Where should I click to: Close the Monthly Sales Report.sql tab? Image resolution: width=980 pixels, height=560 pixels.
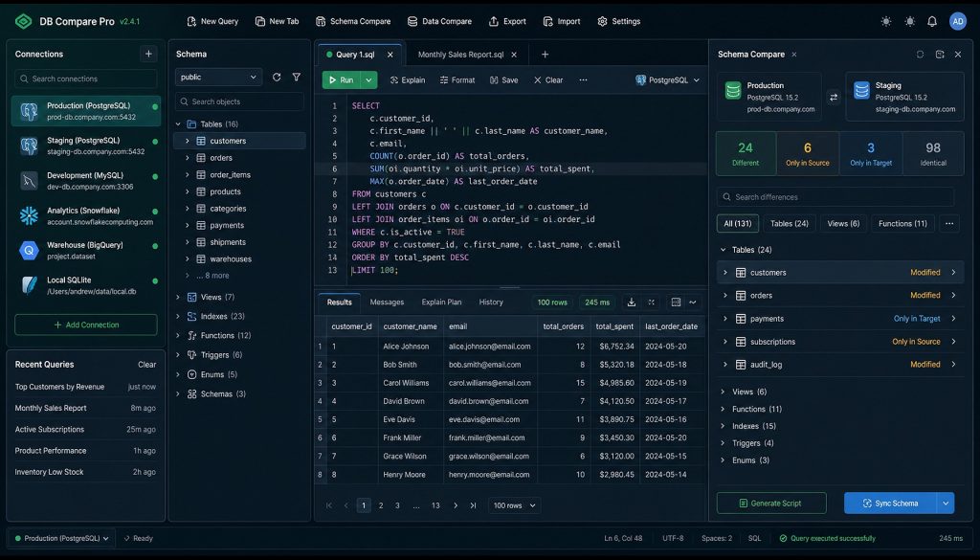click(514, 55)
